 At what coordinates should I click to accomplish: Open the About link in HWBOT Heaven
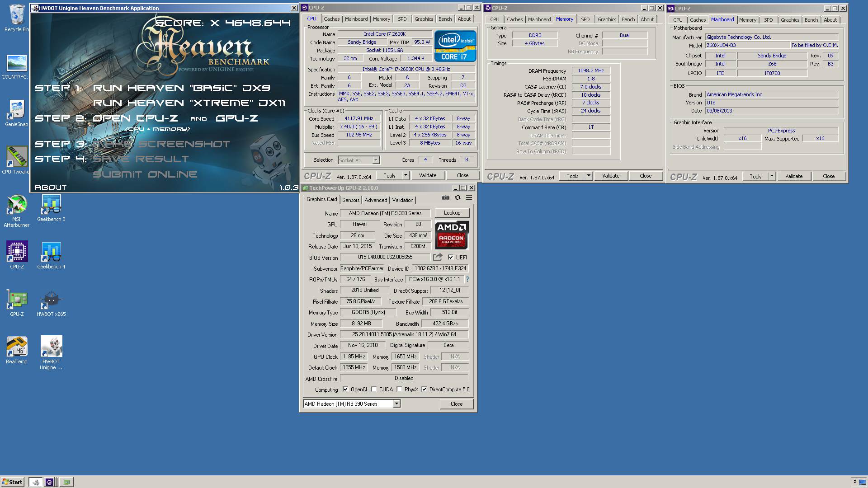point(51,188)
